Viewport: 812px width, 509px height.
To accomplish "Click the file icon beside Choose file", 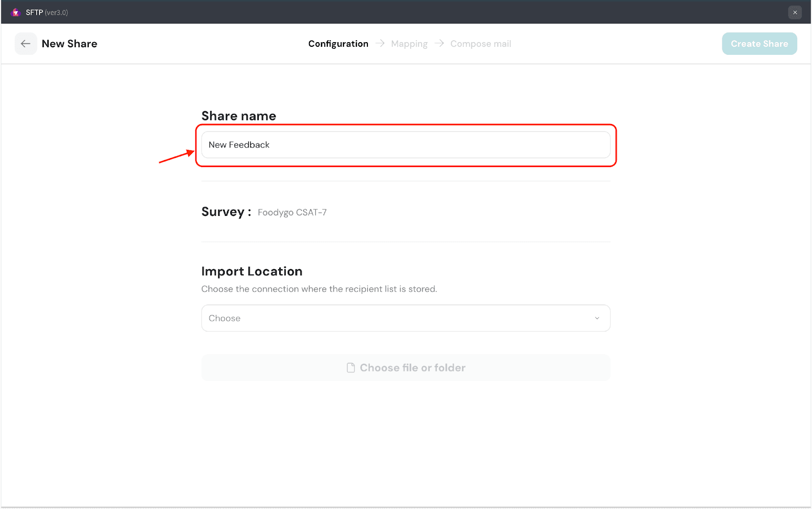I will pos(351,368).
